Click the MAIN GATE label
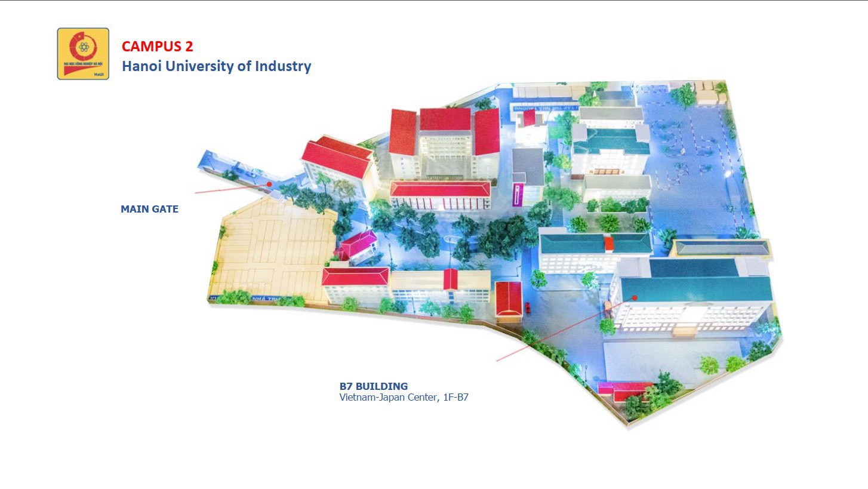This screenshot has height=489, width=868. point(149,210)
